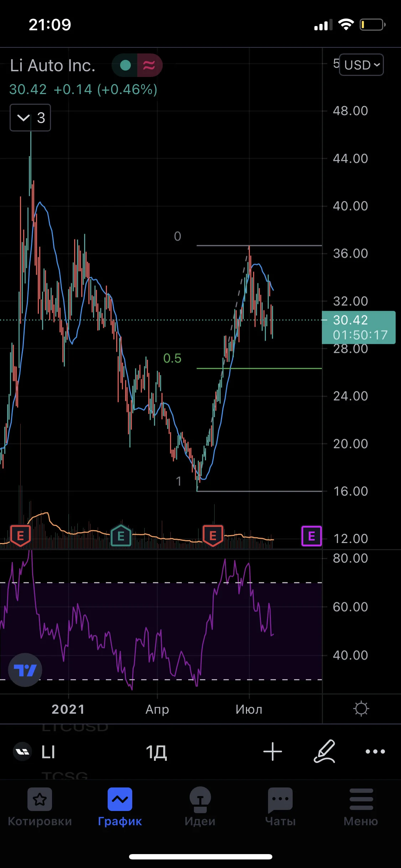Tap the Wi-Fi status icon
This screenshot has height=868, width=401.
coord(346,24)
